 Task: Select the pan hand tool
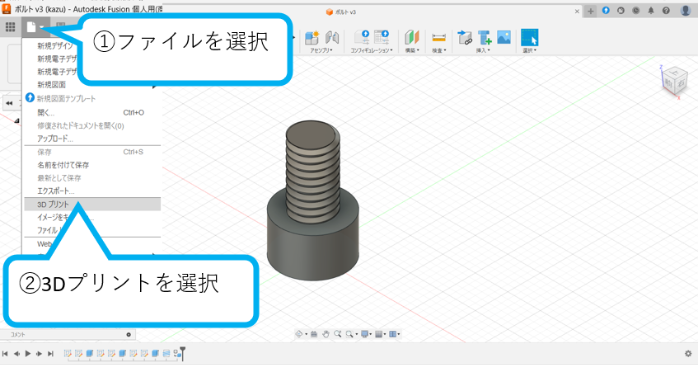pyautogui.click(x=325, y=334)
